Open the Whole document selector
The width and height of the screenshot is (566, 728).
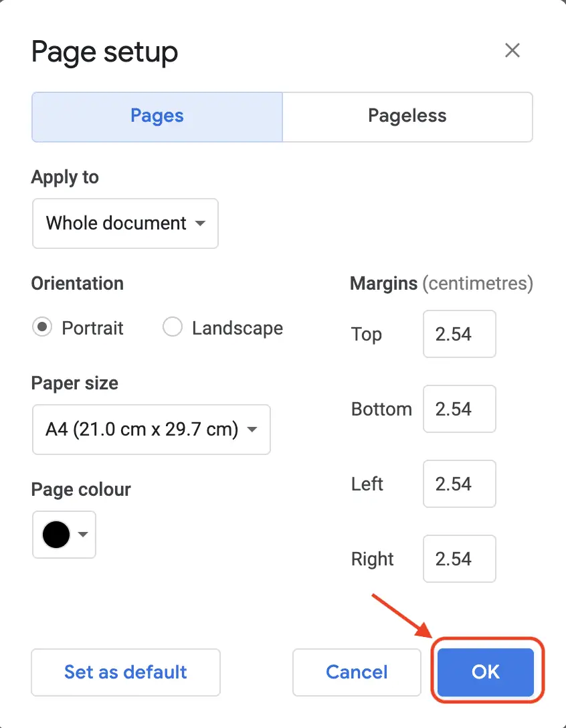[x=125, y=223]
